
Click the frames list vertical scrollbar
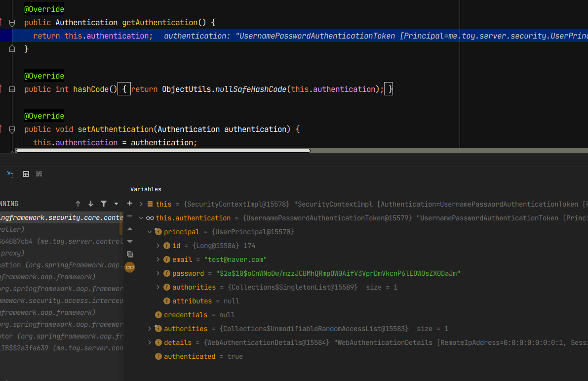pyautogui.click(x=121, y=223)
